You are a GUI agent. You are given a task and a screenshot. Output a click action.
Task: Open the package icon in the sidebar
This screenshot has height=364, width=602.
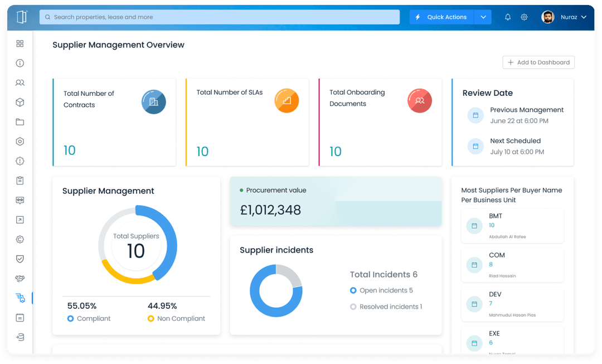(20, 102)
